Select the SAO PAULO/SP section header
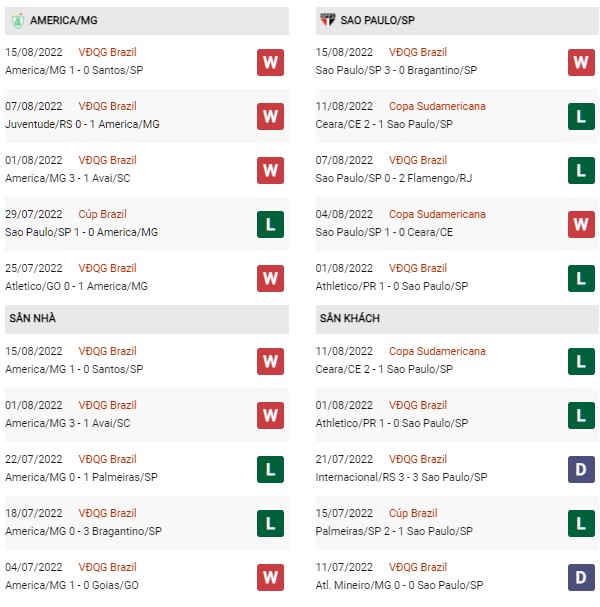This screenshot has width=600, height=607. [457, 21]
